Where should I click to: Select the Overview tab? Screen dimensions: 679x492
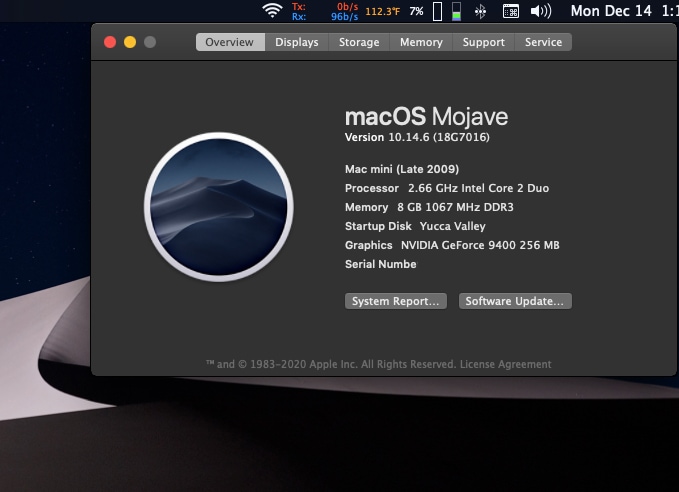click(x=230, y=42)
